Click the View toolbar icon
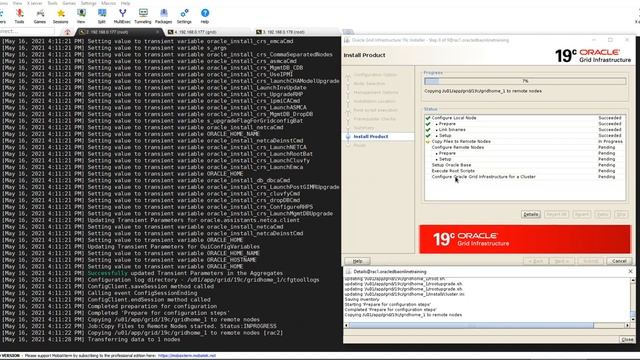Viewport: 640px width, 360px height. coord(81,16)
